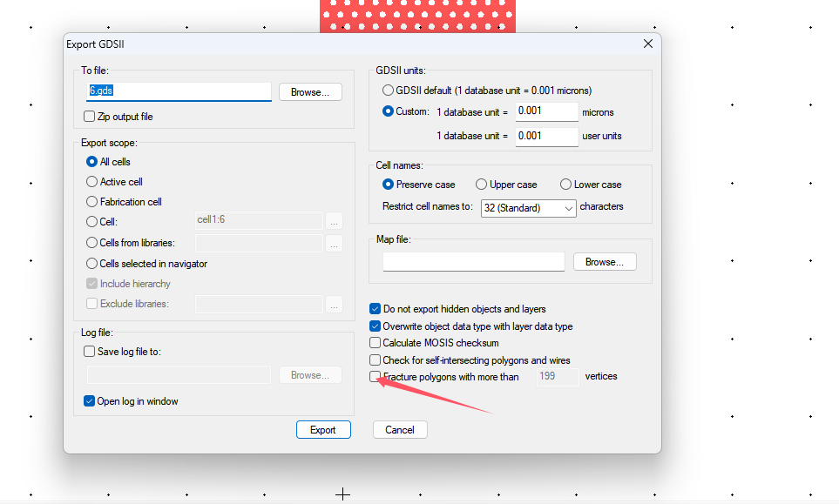
Task: Click the Export button
Action: pos(324,430)
